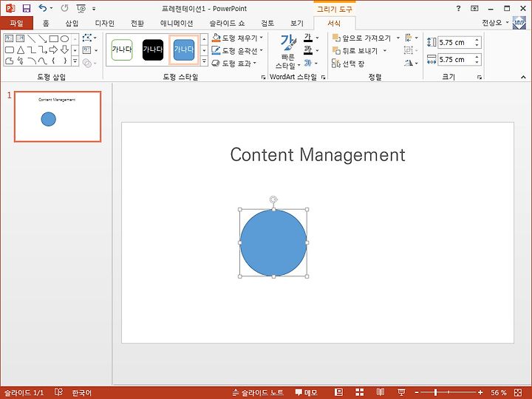
Task: Switch to the 디자인 Design tab
Action: coord(104,23)
